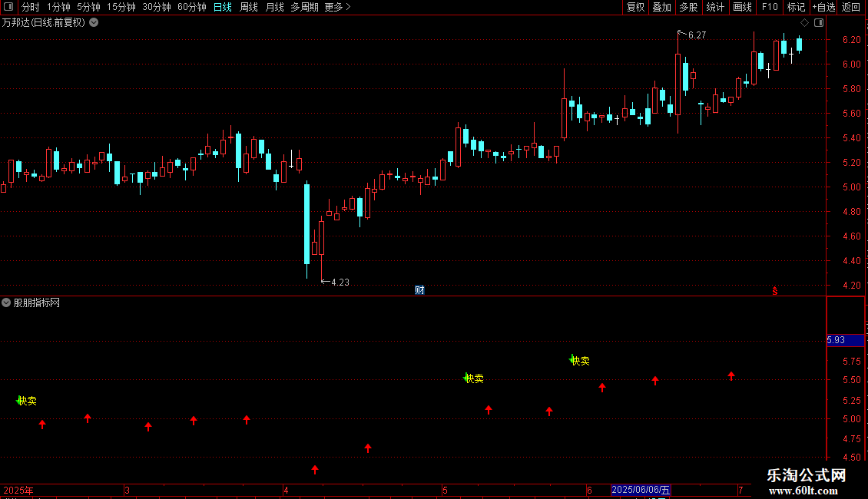Select the 15分钟 period tab
This screenshot has height=499, width=868.
(x=121, y=7)
